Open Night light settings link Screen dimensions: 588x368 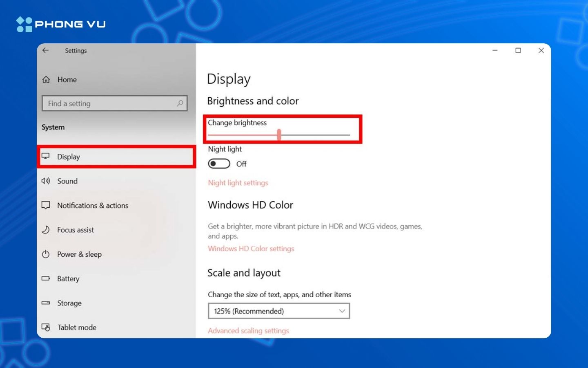point(238,183)
